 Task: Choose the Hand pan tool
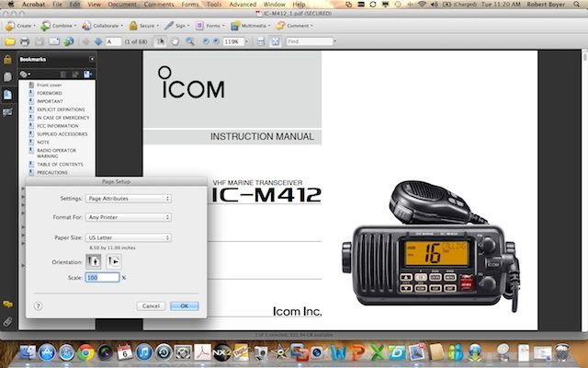[x=175, y=41]
